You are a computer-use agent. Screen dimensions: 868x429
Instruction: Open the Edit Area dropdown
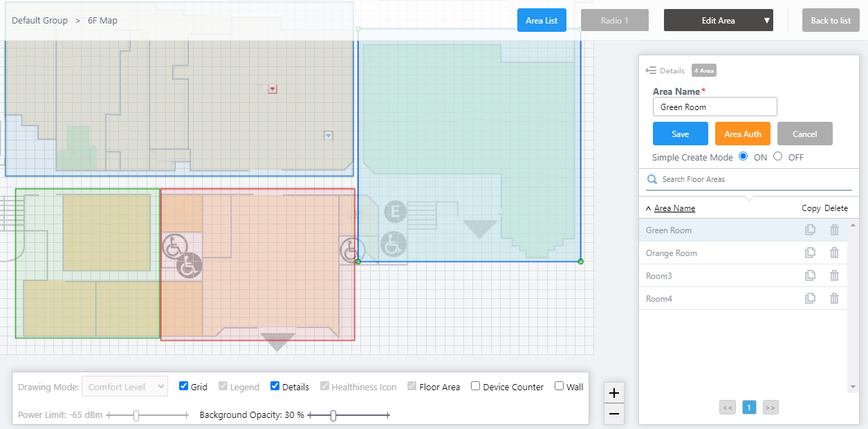718,21
